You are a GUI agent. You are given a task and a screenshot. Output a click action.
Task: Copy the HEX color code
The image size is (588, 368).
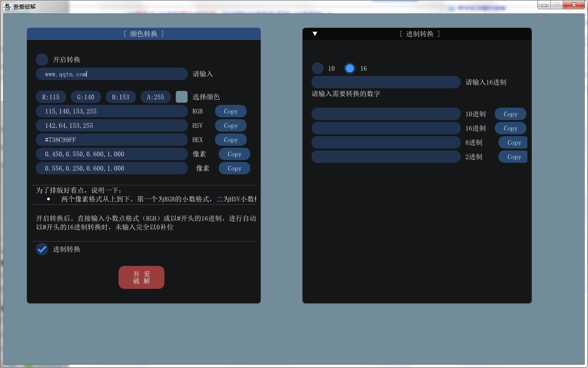pyautogui.click(x=231, y=140)
